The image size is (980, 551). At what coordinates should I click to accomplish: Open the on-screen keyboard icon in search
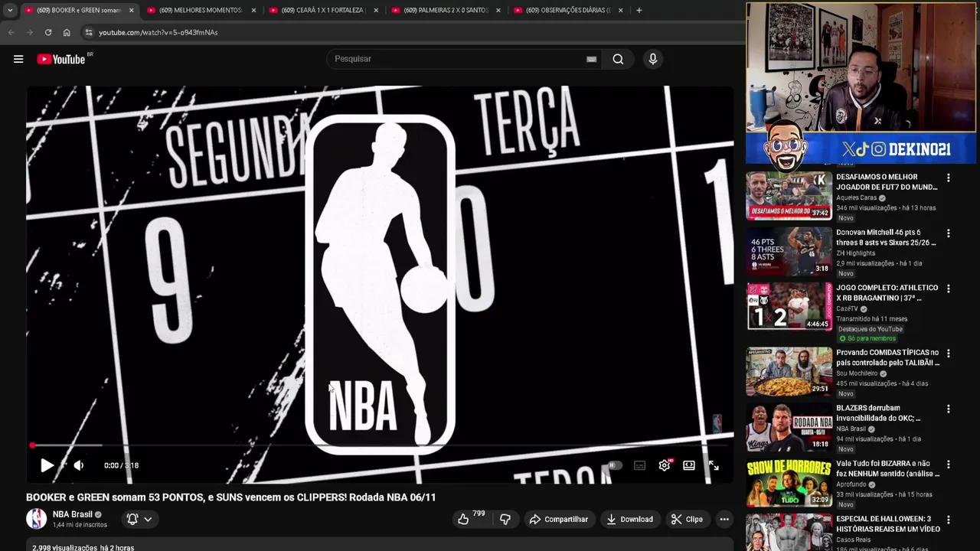(591, 59)
